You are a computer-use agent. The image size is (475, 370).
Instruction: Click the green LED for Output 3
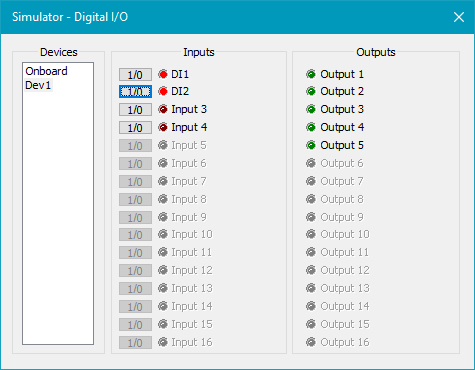(x=311, y=109)
